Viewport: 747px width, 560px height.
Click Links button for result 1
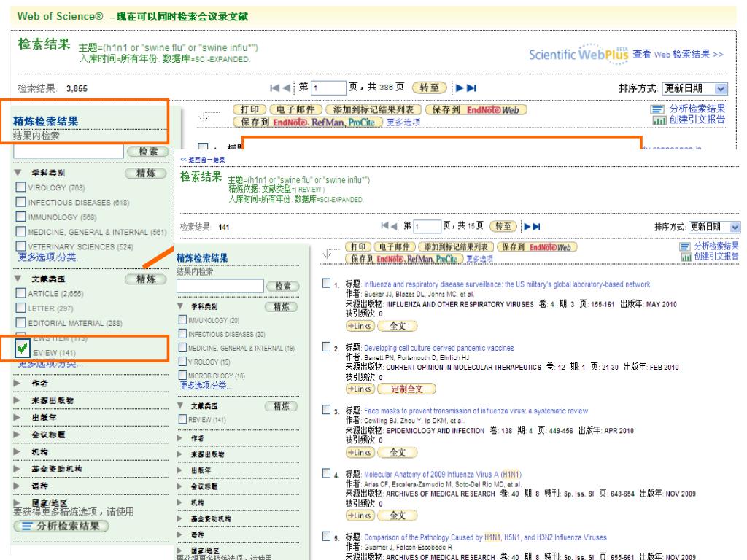click(x=359, y=326)
